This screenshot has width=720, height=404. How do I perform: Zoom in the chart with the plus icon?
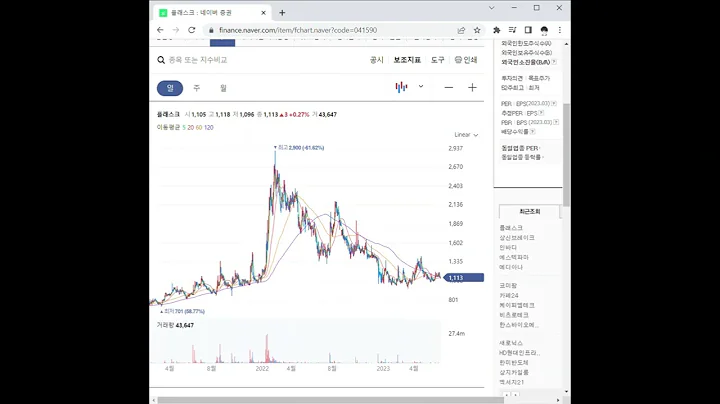(x=472, y=88)
